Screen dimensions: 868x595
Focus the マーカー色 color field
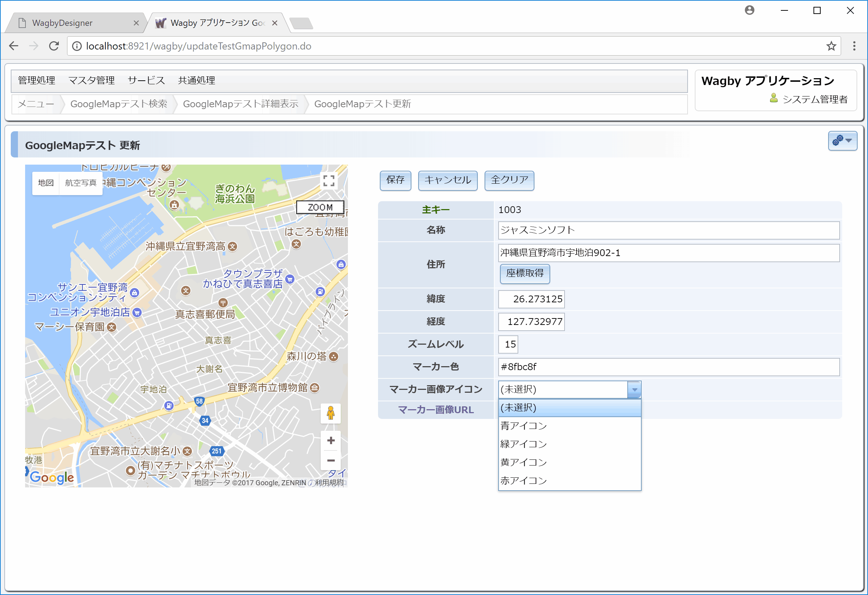[x=669, y=367]
